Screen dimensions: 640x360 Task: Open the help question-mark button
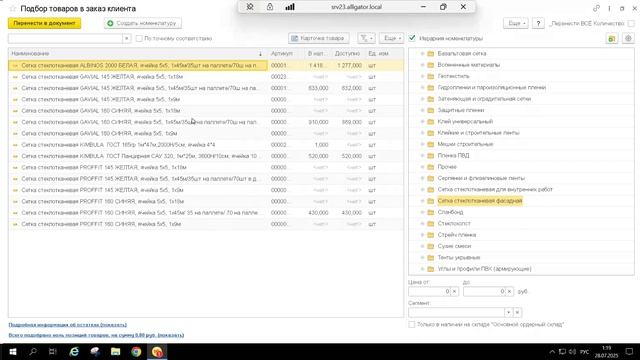click(538, 23)
